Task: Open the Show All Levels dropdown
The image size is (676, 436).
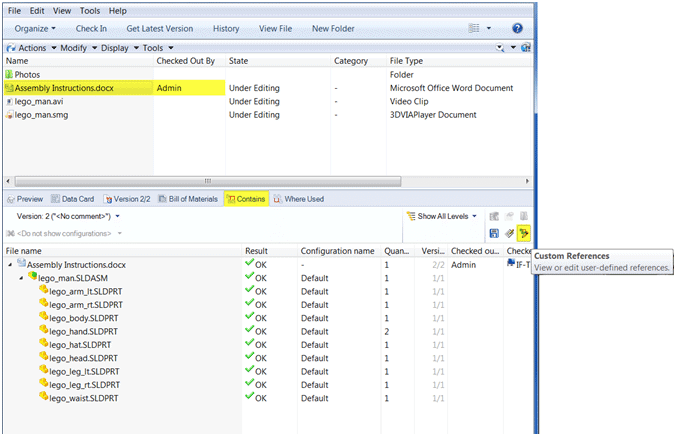Action: point(442,216)
